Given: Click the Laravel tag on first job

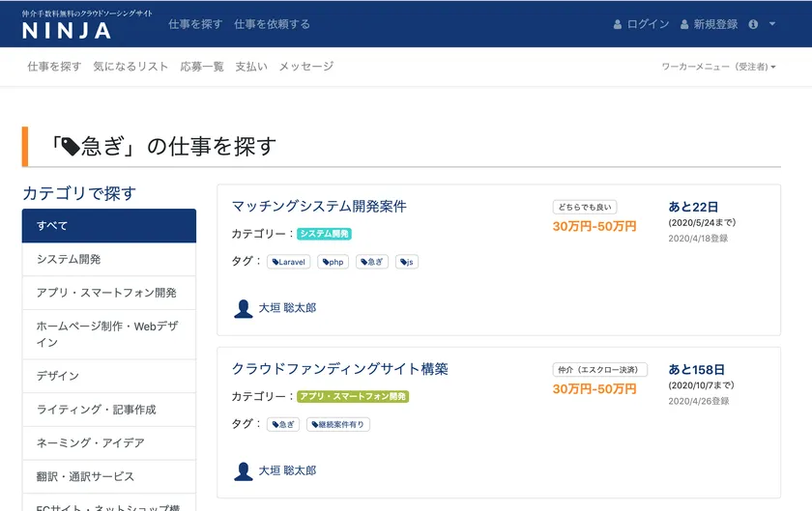Looking at the screenshot, I should click(289, 262).
